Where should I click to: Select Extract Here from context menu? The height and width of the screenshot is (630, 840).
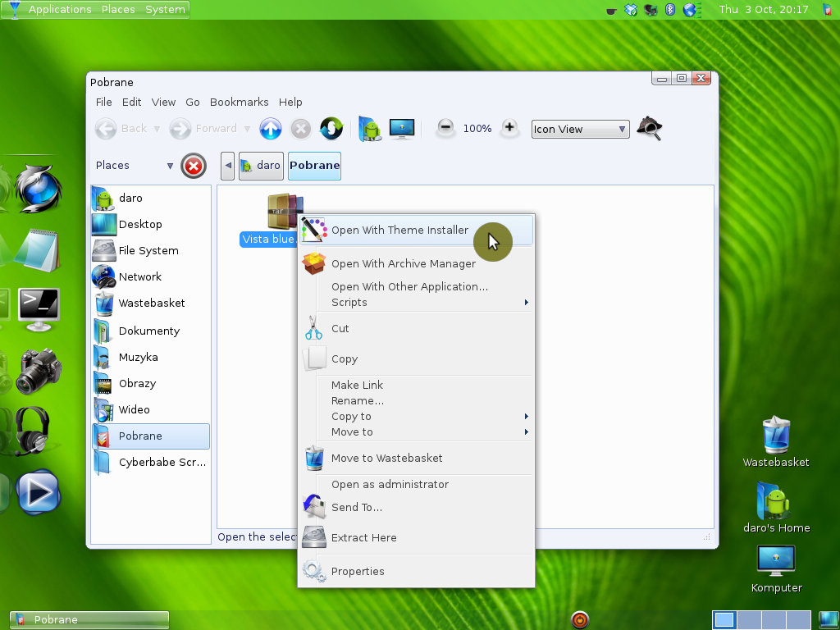tap(363, 538)
